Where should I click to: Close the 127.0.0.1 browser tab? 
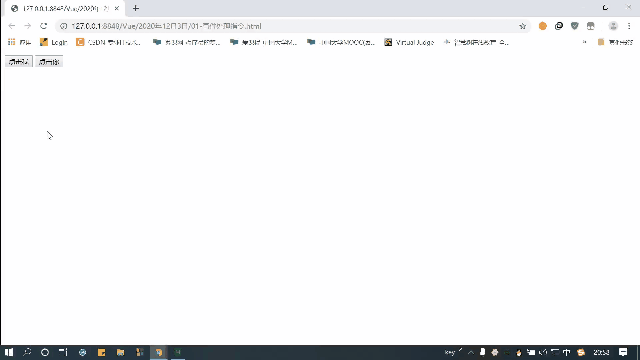[x=117, y=8]
